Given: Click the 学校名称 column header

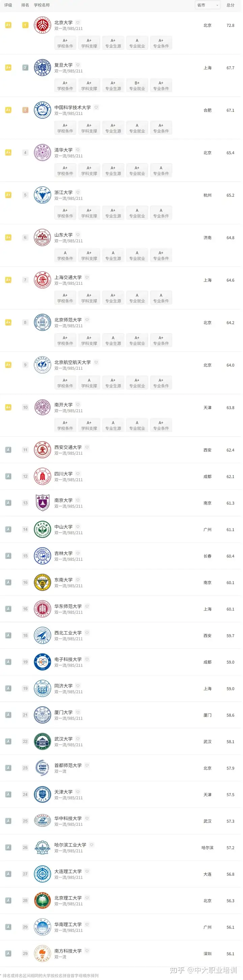Looking at the screenshot, I should click(42, 5).
